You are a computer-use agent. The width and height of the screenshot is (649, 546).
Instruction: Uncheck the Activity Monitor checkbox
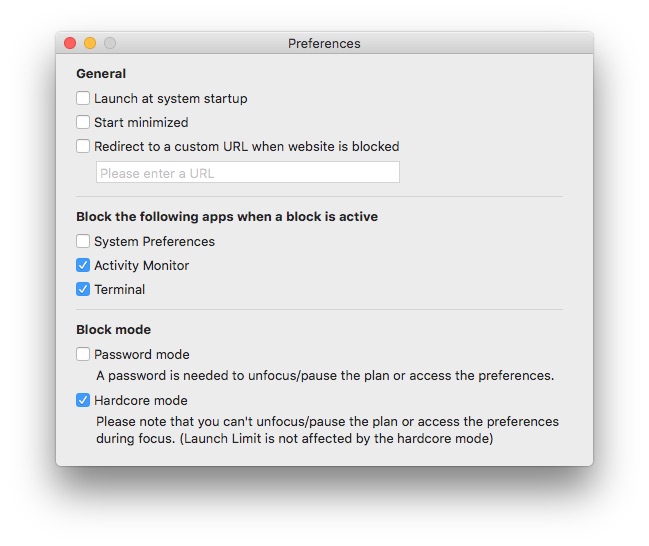click(x=83, y=265)
